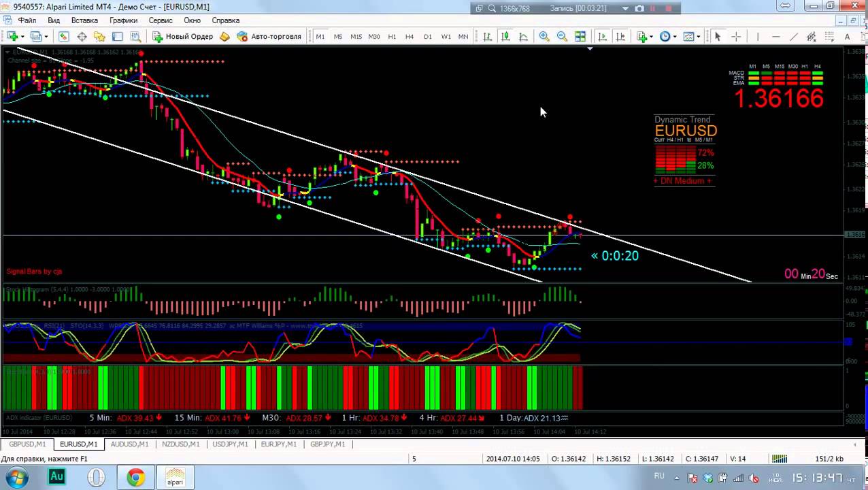Zoom in the chart
This screenshot has width=868, height=490.
(544, 36)
